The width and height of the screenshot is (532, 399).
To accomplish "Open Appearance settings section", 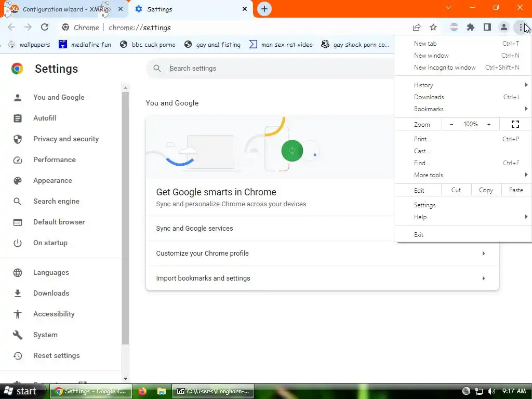I will tap(52, 180).
